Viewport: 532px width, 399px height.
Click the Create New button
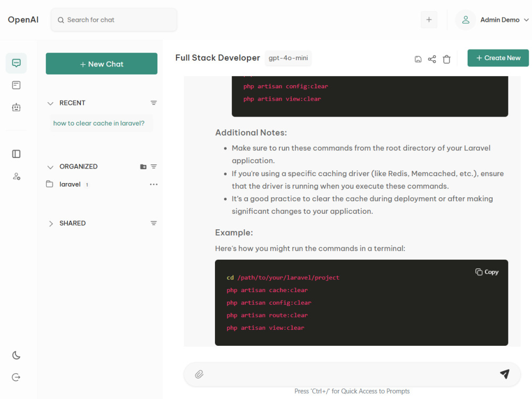(x=498, y=58)
